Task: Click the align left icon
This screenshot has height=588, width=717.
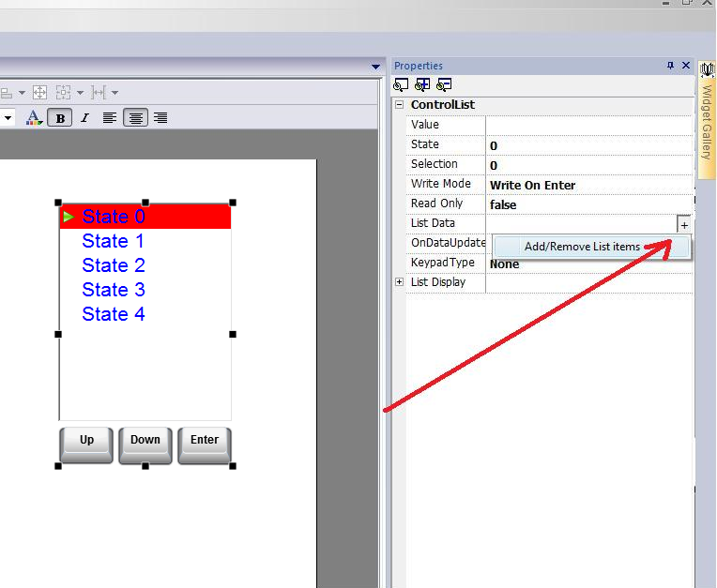Action: point(110,118)
